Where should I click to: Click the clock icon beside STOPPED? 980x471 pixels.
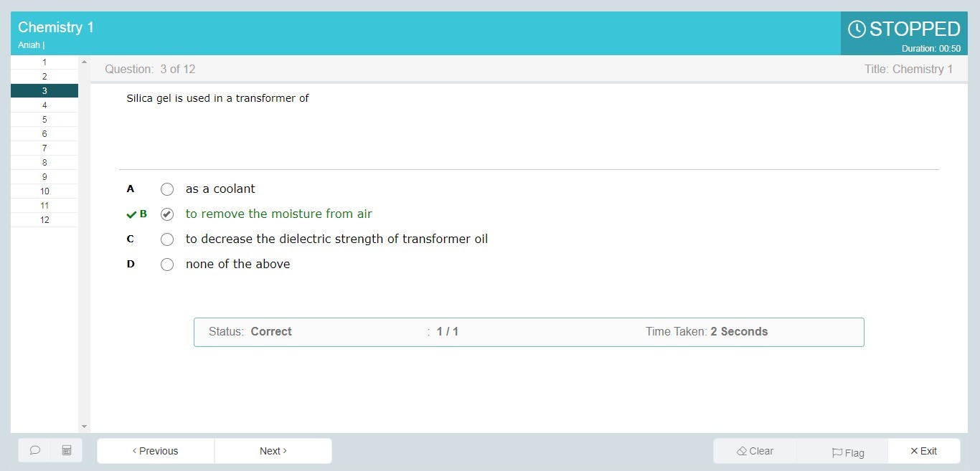tap(857, 29)
